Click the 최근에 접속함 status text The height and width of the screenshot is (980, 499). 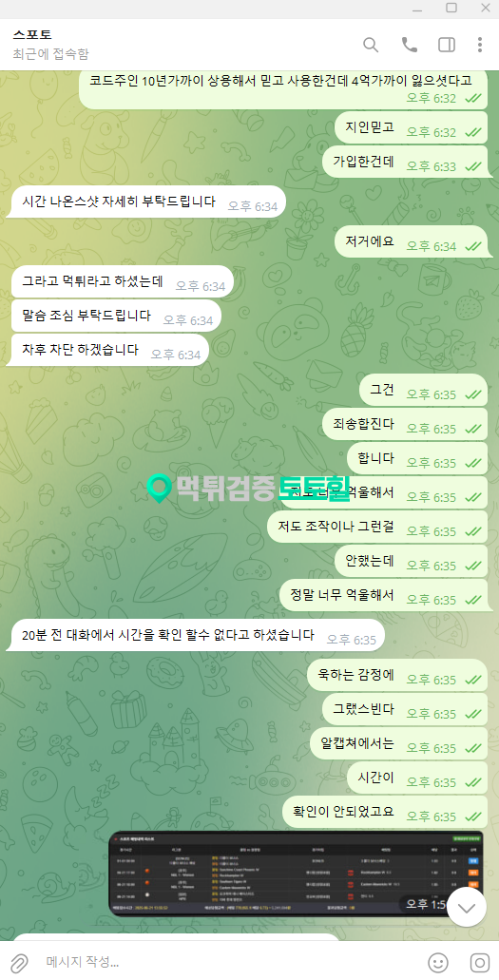point(50,54)
